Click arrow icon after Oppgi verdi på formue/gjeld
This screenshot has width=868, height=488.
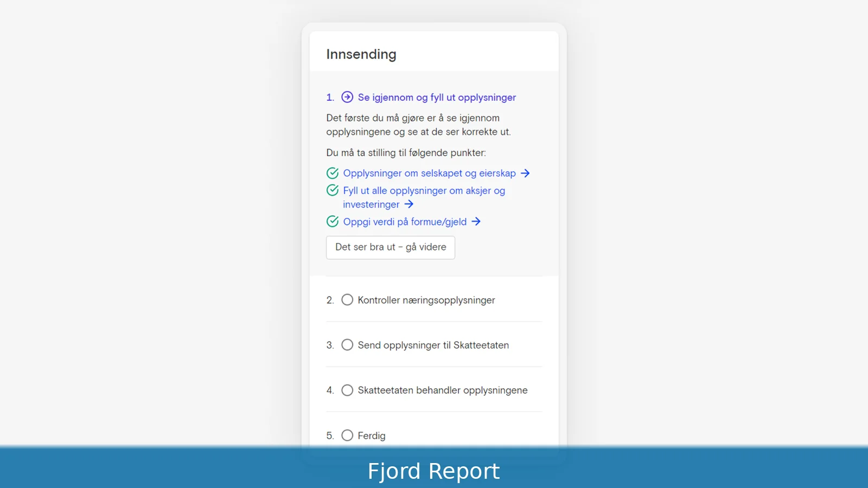pos(476,221)
